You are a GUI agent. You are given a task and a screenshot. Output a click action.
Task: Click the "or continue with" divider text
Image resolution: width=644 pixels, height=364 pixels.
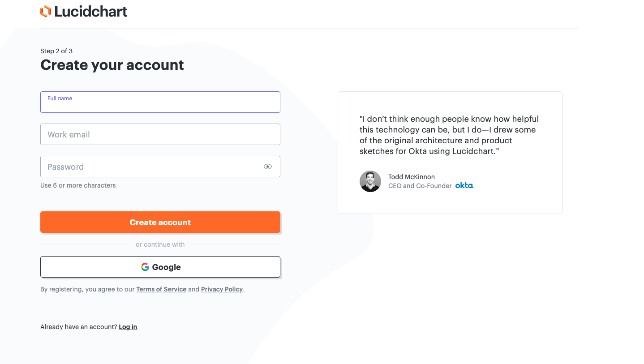(160, 244)
